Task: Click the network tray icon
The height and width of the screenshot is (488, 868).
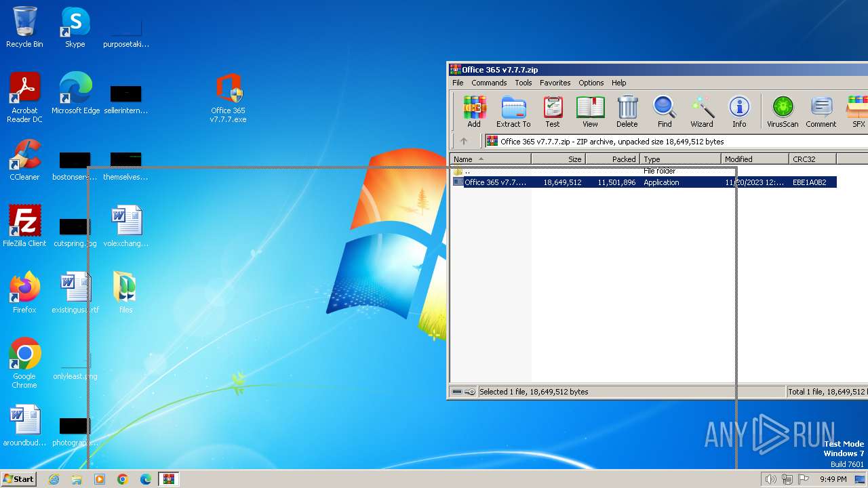Action: (x=787, y=479)
